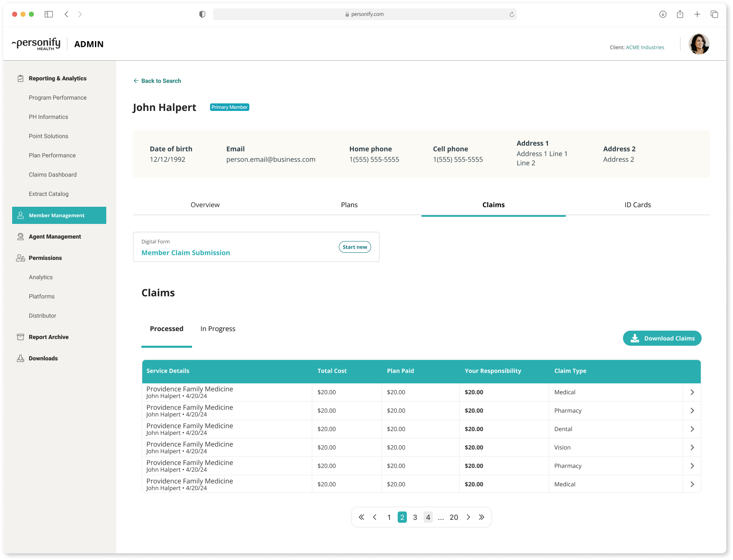The width and height of the screenshot is (733, 560).
Task: Open the Plans tab
Action: pos(349,205)
